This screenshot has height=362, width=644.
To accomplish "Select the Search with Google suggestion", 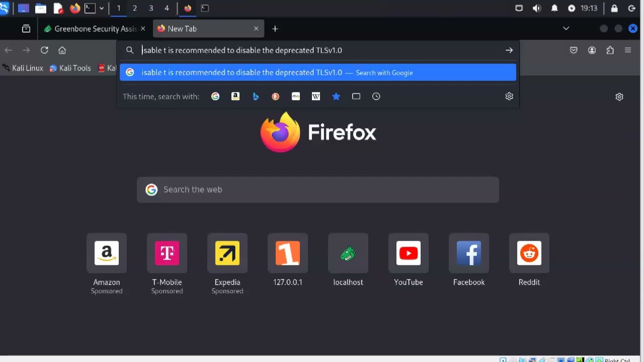I will click(318, 72).
